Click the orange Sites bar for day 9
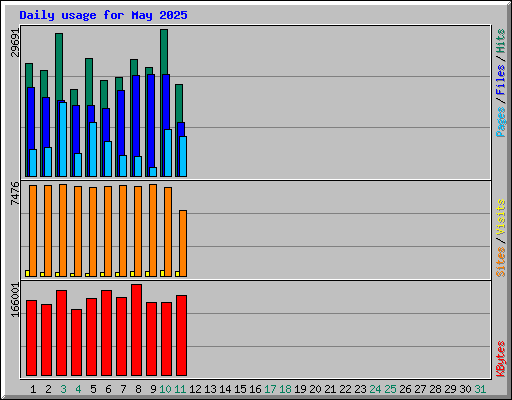This screenshot has width=512, height=400. [153, 230]
